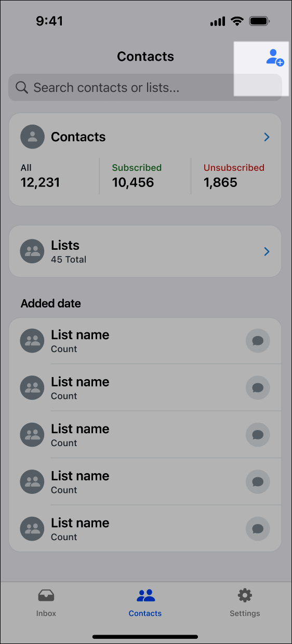
Task: Open the last List name row
Action: pyautogui.click(x=145, y=529)
